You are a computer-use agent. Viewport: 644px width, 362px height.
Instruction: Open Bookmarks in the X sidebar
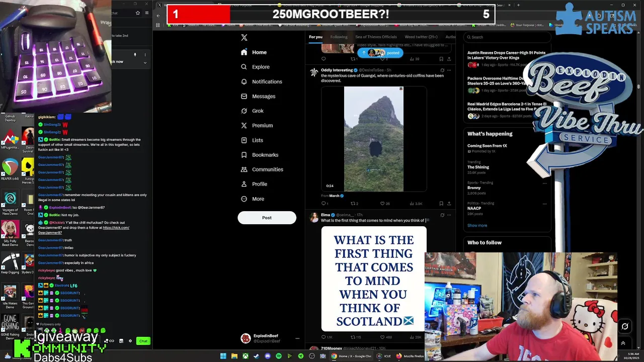point(259,155)
